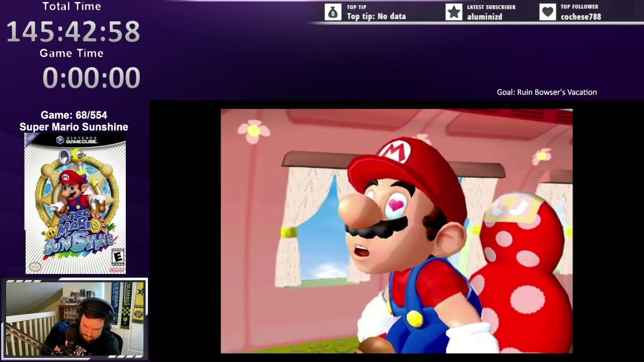The height and width of the screenshot is (362, 644).
Task: Click the latest subscriber name 'aluminizd'
Action: (x=485, y=17)
